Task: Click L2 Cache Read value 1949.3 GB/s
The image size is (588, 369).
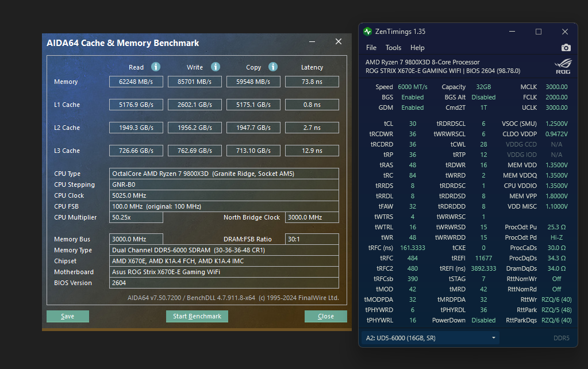Action: tap(136, 128)
